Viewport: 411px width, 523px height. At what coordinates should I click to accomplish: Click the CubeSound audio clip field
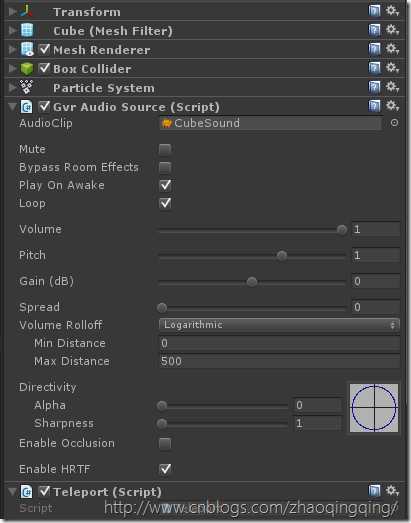[x=271, y=123]
